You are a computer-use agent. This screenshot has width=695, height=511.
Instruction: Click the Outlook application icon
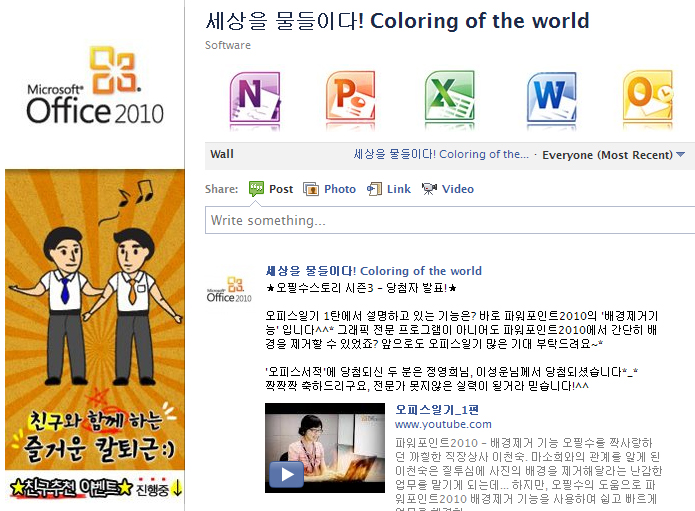(648, 96)
